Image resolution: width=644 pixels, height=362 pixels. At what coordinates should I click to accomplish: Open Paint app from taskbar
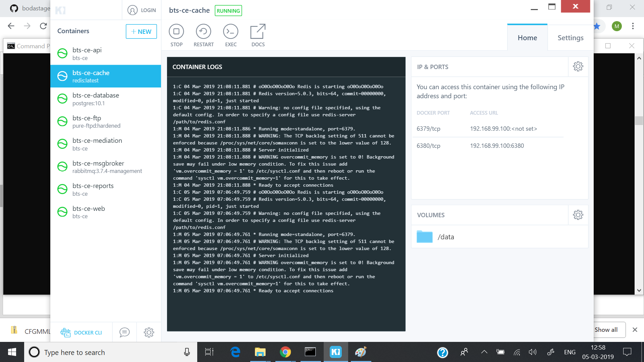point(361,352)
